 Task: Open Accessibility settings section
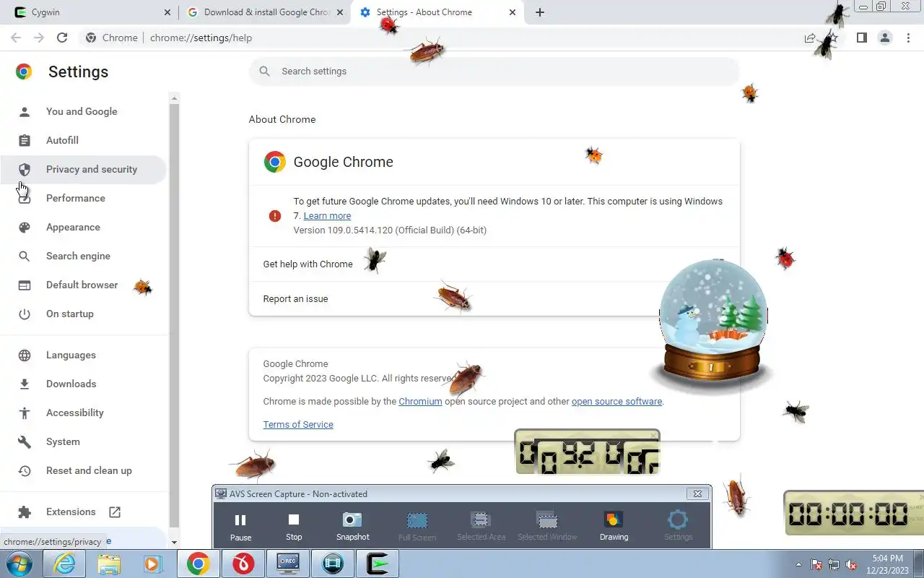[x=75, y=413]
